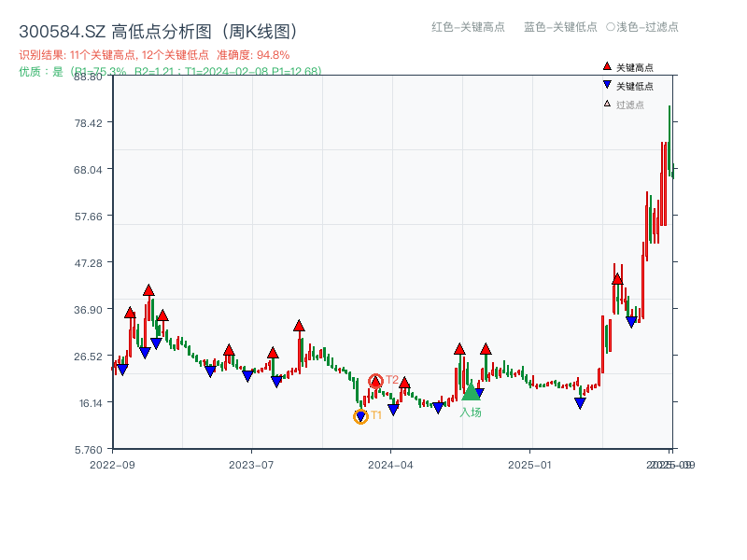Click the 2024-04 x-axis date label
747x560 pixels.
(x=391, y=463)
